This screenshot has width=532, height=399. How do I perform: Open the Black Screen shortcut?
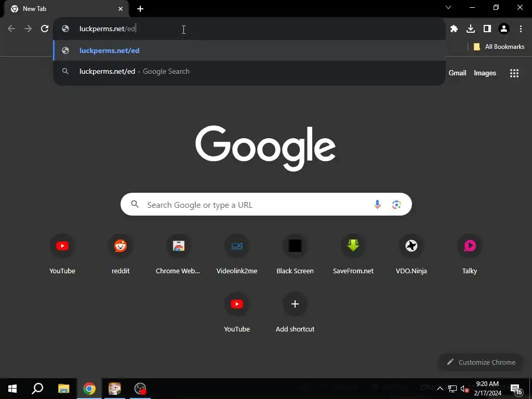coord(295,253)
